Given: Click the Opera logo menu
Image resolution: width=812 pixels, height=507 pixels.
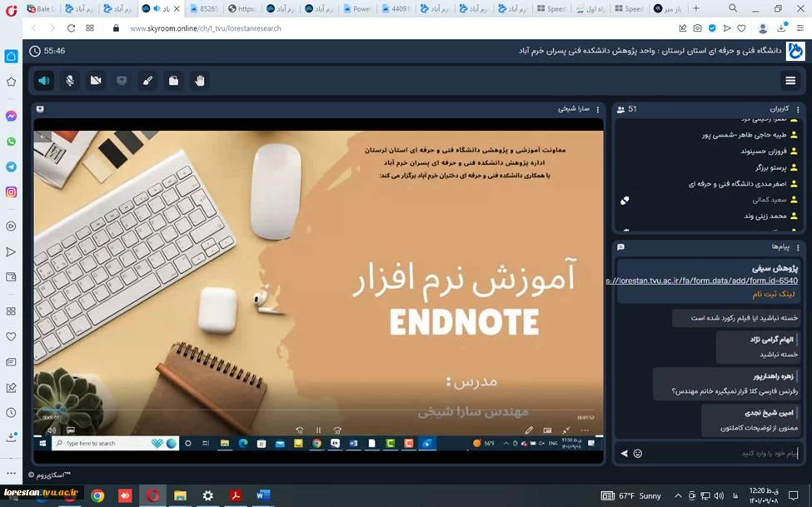Looking at the screenshot, I should click(x=11, y=10).
